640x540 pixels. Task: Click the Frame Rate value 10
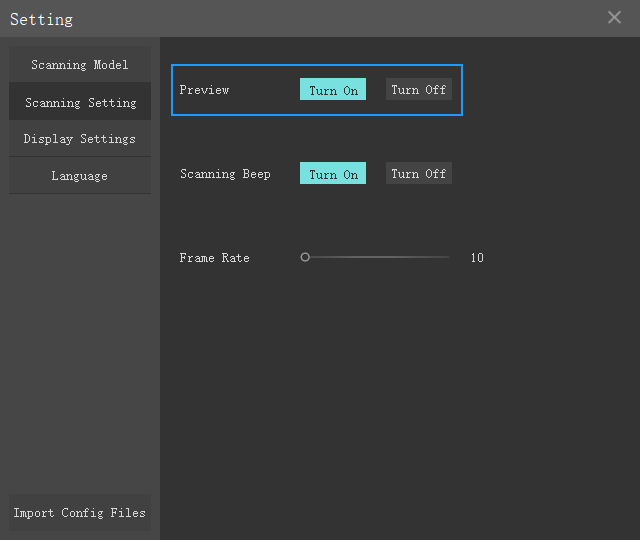[477, 258]
